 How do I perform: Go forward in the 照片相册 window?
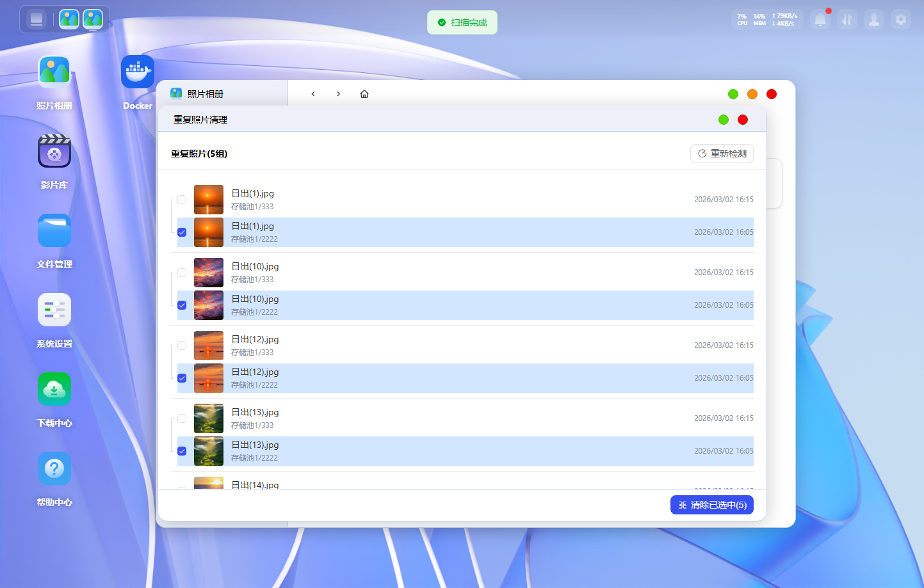(339, 94)
